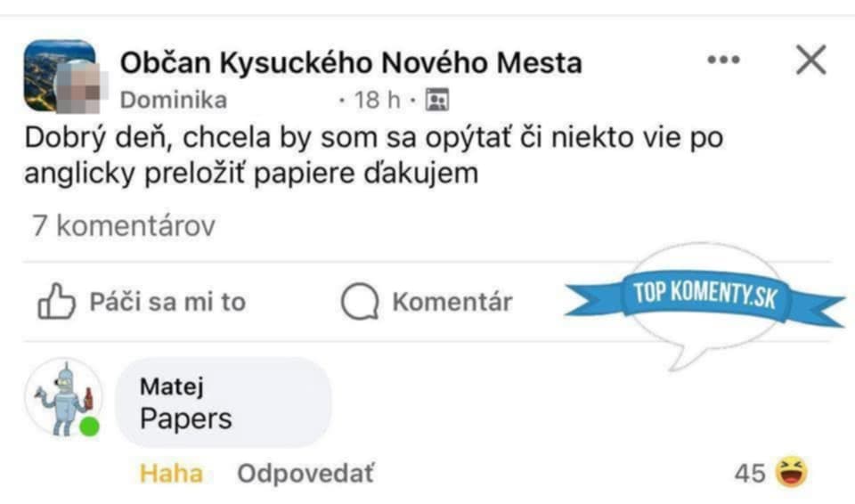
Task: Like the post with the thumbs-up icon
Action: [x=55, y=301]
